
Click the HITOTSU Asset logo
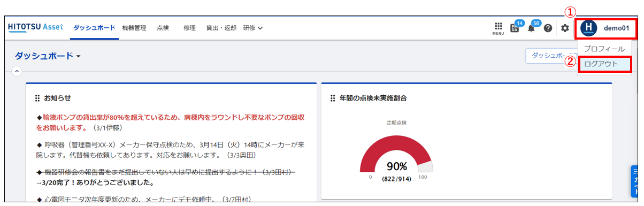click(x=35, y=27)
